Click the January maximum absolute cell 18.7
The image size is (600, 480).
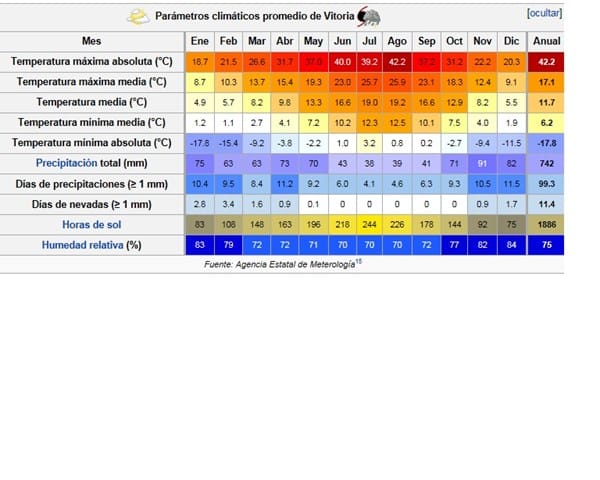tap(200, 62)
